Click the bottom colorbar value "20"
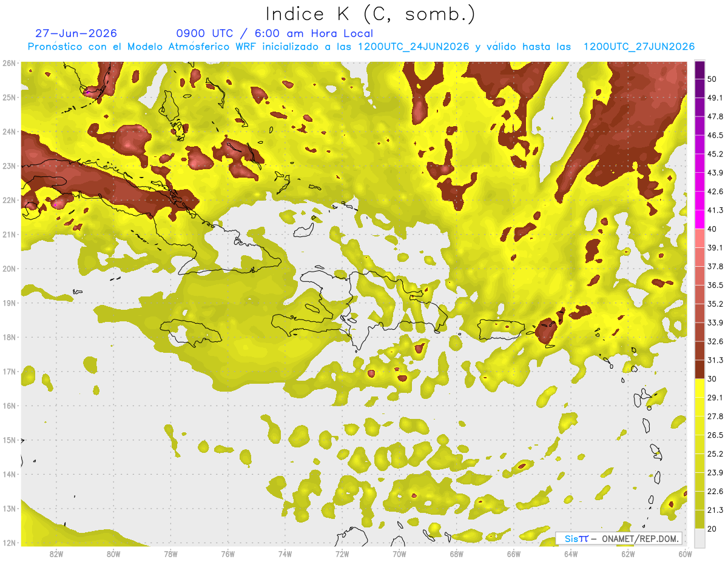The height and width of the screenshot is (562, 728). click(712, 529)
